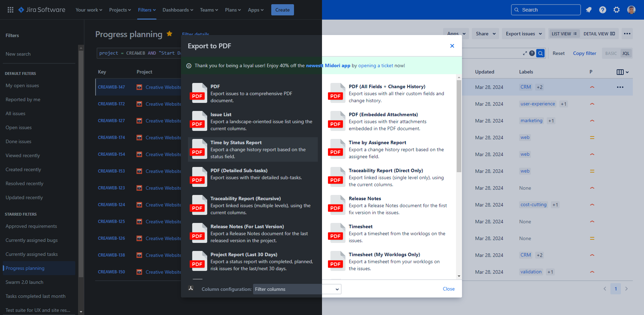The width and height of the screenshot is (644, 315).
Task: Click the PDF (All Fields + Change History) icon
Action: pos(337,93)
